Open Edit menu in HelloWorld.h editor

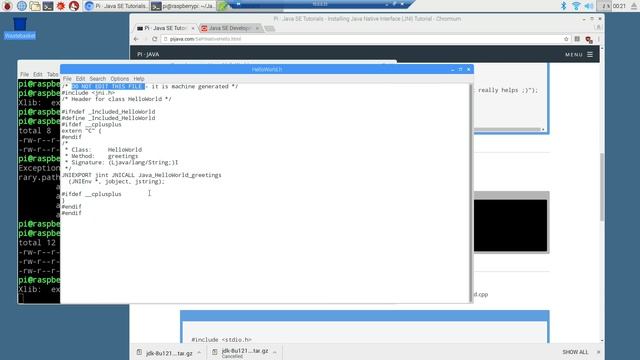tap(80, 79)
